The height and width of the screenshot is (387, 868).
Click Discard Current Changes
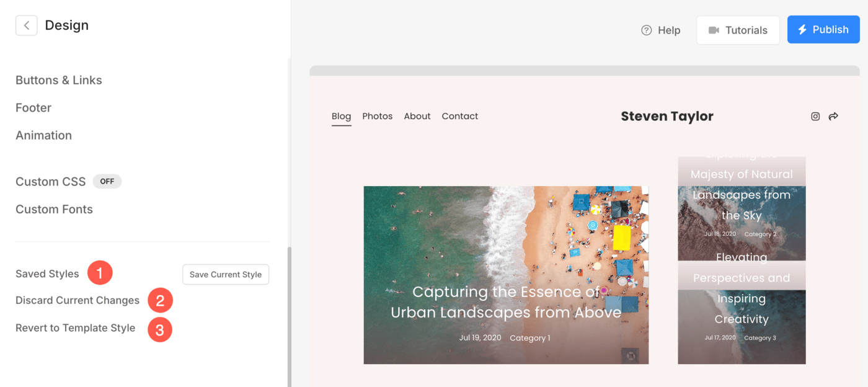77,300
